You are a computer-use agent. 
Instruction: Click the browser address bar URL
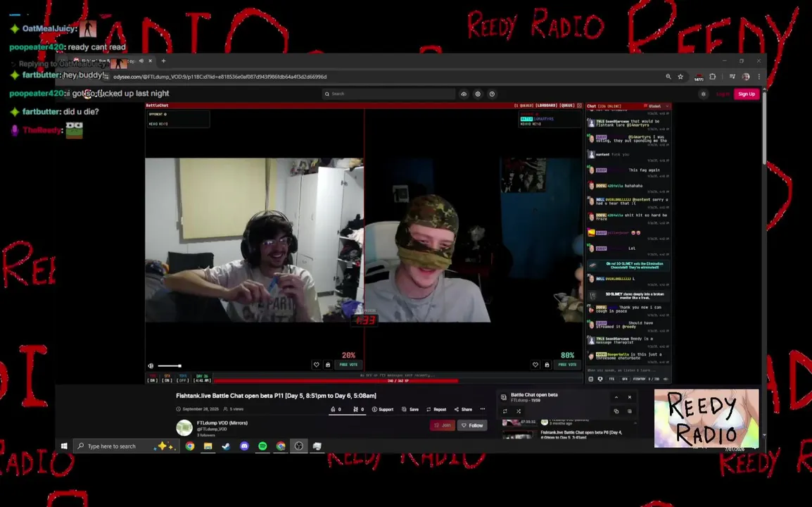click(x=220, y=77)
